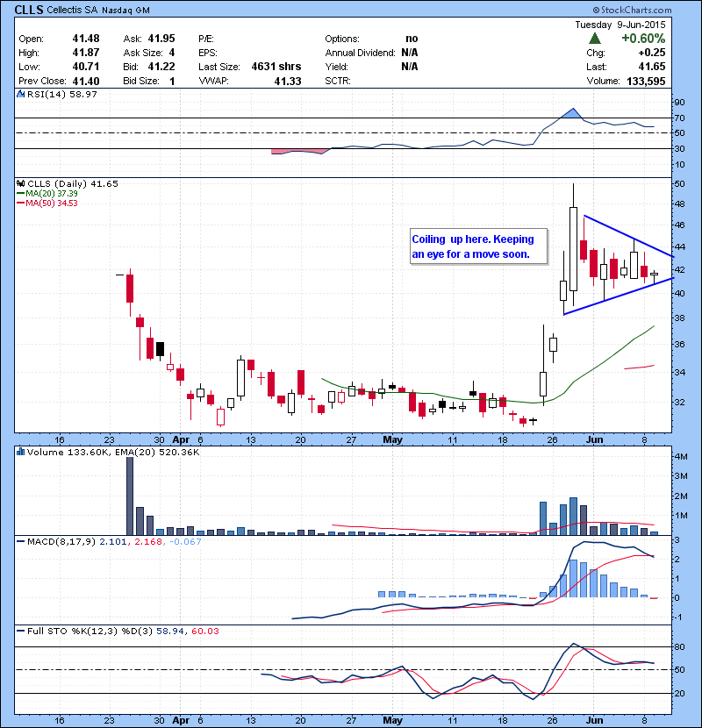Click the Last Size 4631 shrs value
702x728 pixels.
coord(276,67)
